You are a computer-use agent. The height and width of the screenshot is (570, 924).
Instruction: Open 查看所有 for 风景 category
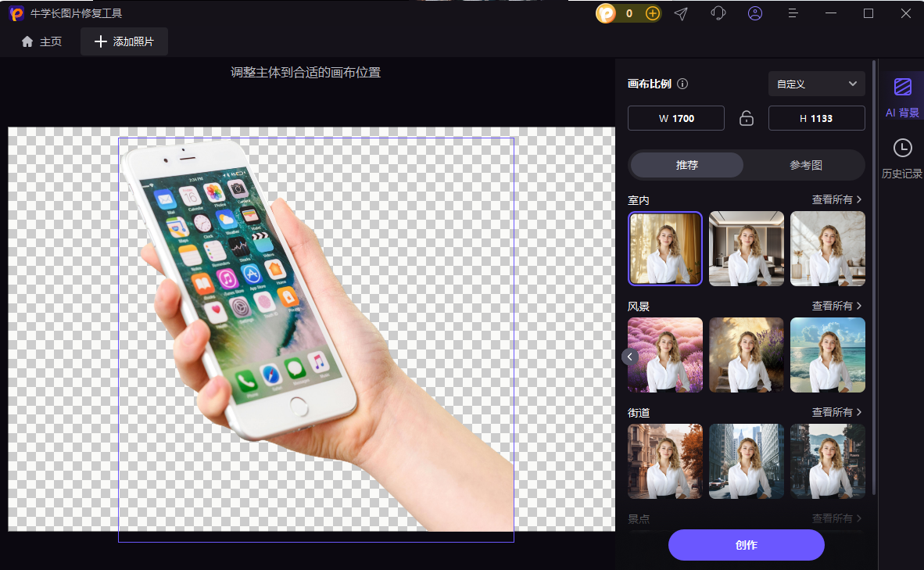[836, 306]
